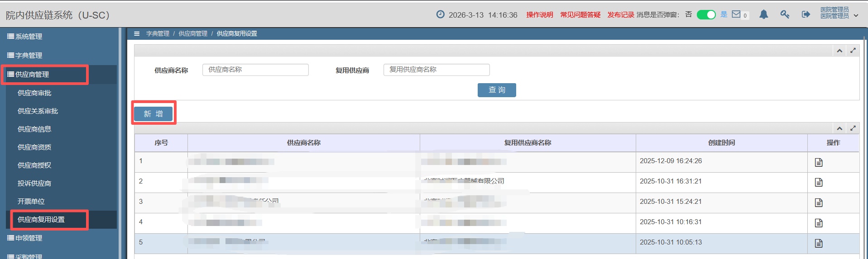Collapse the search filter panel
Viewport: 868px width, 259px height.
pyautogui.click(x=839, y=51)
